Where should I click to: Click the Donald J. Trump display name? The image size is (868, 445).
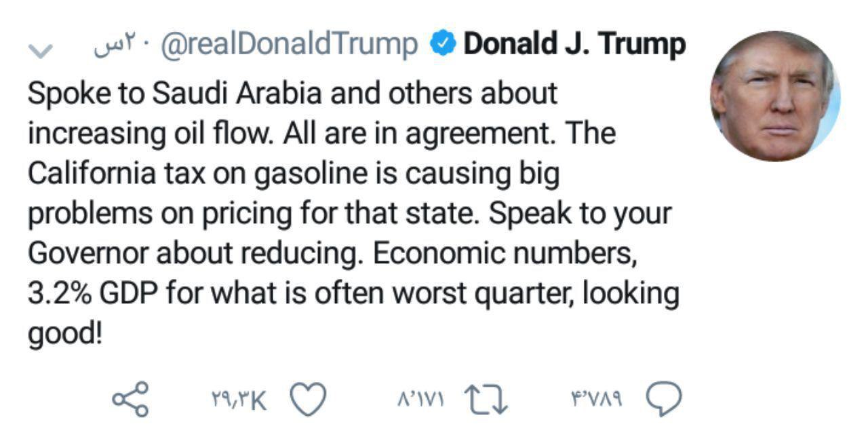click(574, 45)
